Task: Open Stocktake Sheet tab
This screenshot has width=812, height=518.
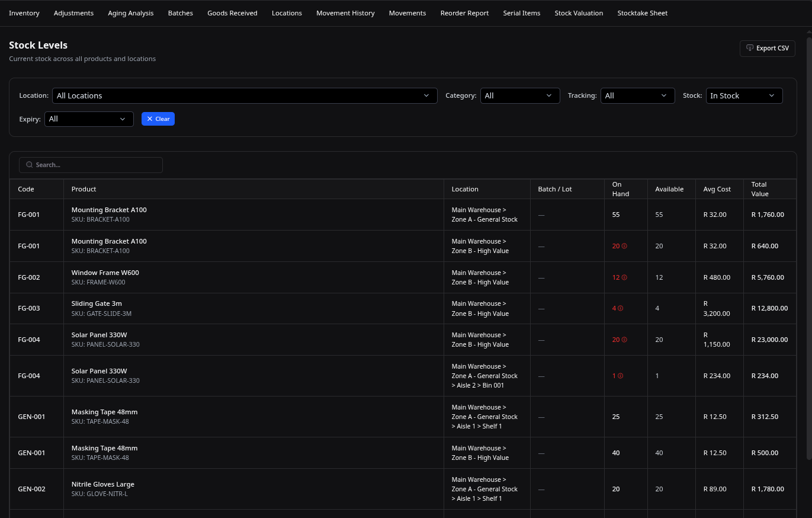Action: pos(642,13)
